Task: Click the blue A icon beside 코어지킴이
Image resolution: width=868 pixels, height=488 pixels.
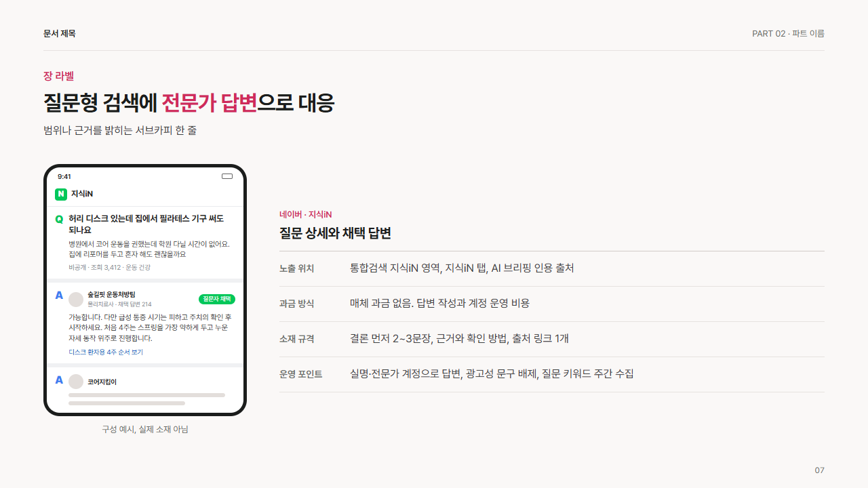Action: (x=59, y=380)
